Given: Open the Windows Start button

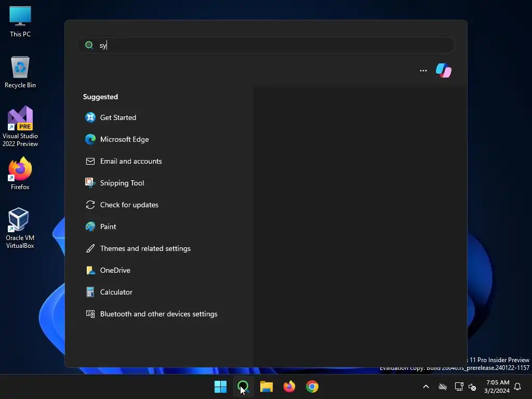Looking at the screenshot, I should (220, 387).
